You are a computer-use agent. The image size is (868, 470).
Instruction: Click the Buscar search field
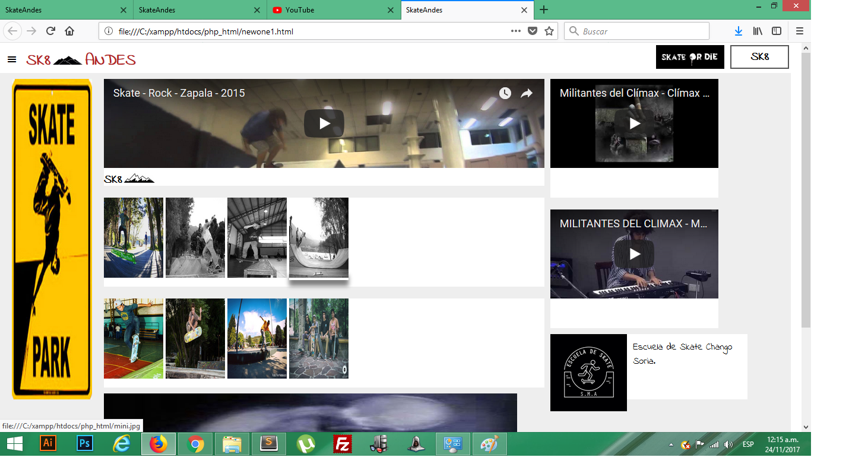(636, 31)
